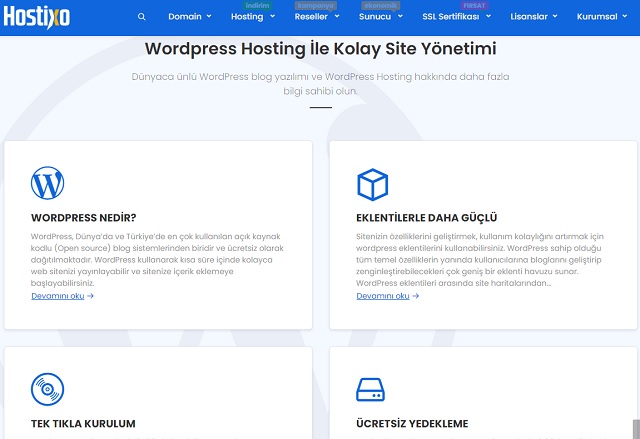This screenshot has height=439, width=640.
Task: Click arrow icon after WordPress Nedir Devamını oku
Action: 91,296
